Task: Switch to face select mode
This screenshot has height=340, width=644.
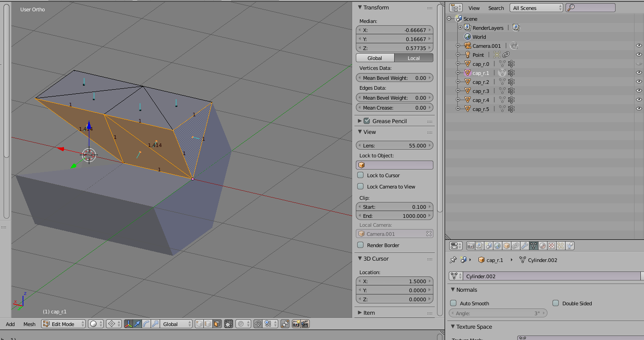Action: pyautogui.click(x=217, y=324)
